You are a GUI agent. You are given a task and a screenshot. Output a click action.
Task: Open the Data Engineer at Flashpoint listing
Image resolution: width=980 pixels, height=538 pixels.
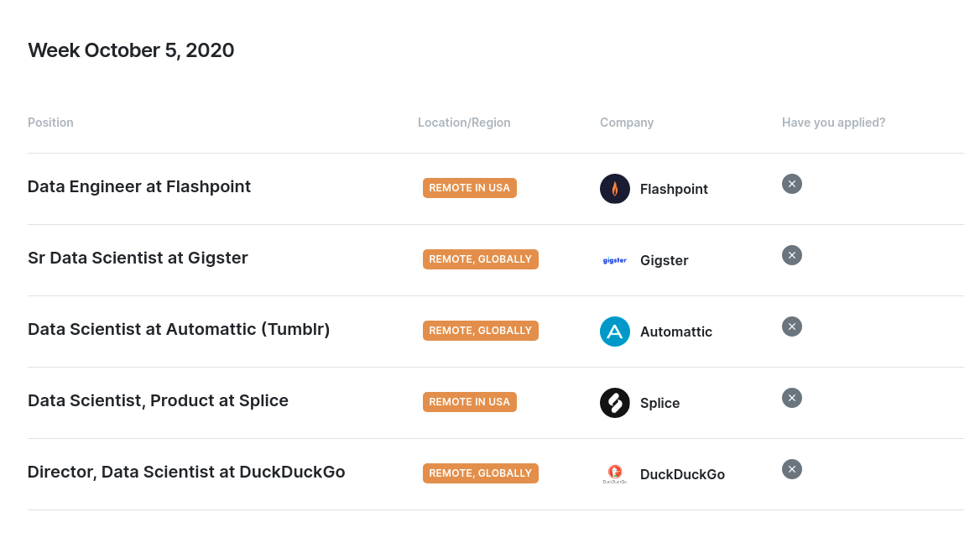(138, 186)
